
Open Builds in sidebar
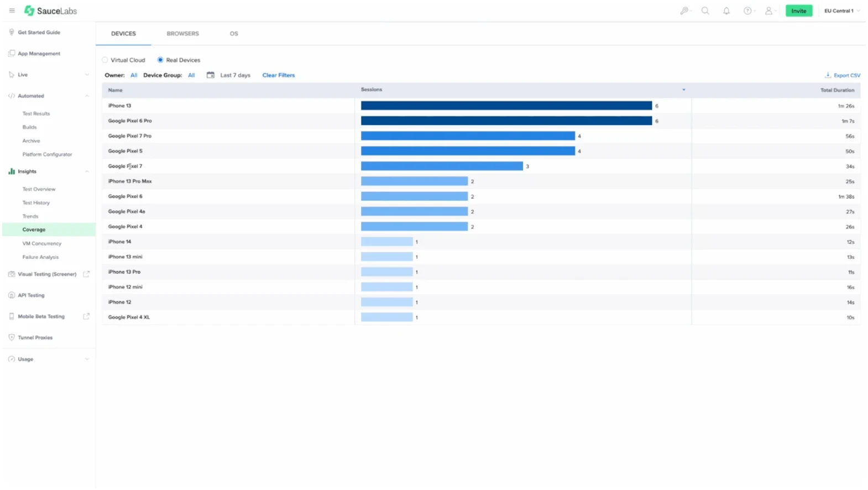(29, 127)
